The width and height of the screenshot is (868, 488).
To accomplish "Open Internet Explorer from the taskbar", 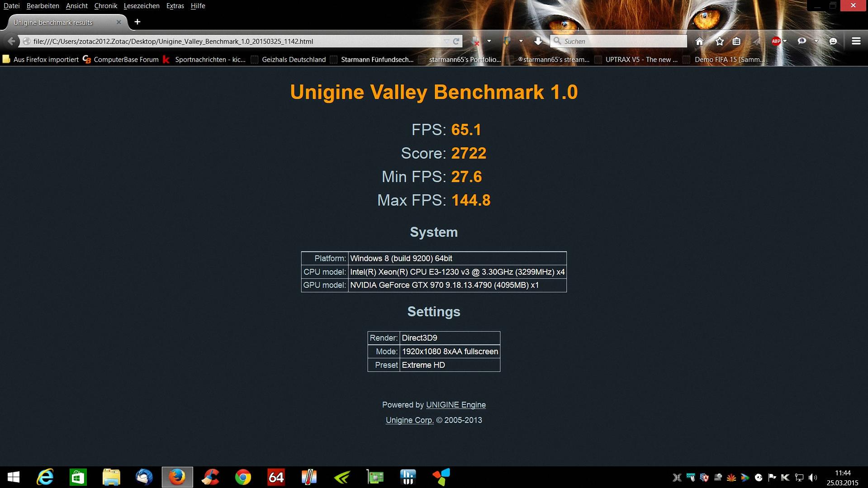I will 45,477.
